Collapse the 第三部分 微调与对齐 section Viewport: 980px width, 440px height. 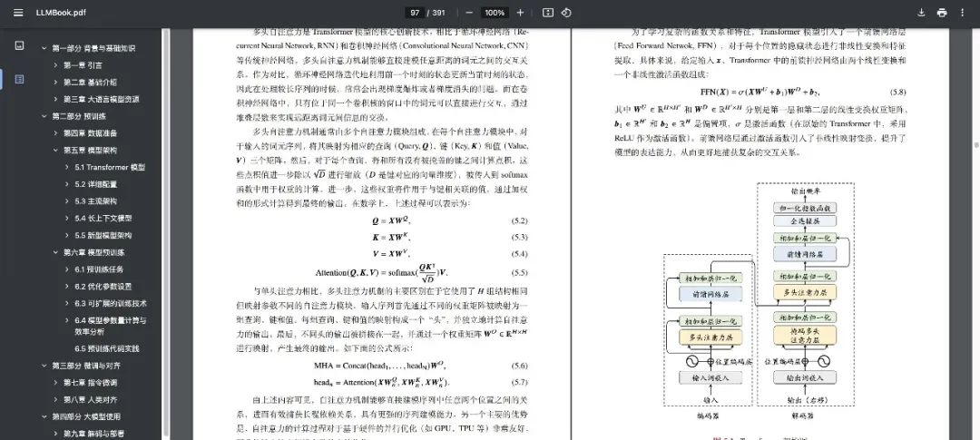click(44, 366)
